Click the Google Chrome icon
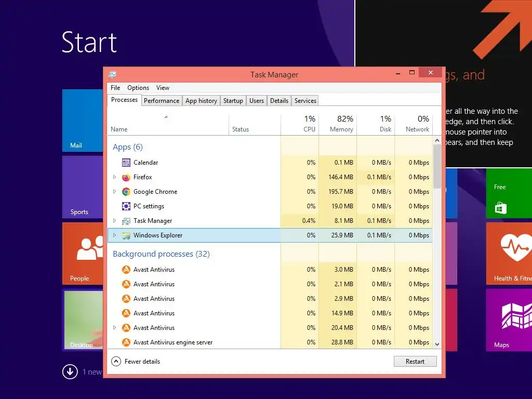Screen dimensions: 532x399 pyautogui.click(x=126, y=192)
